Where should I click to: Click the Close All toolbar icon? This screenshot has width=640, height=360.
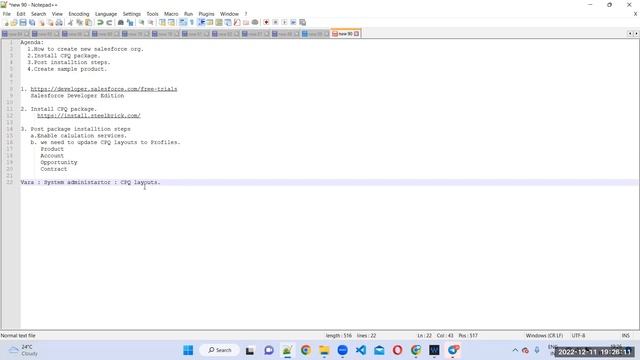pos(50,22)
